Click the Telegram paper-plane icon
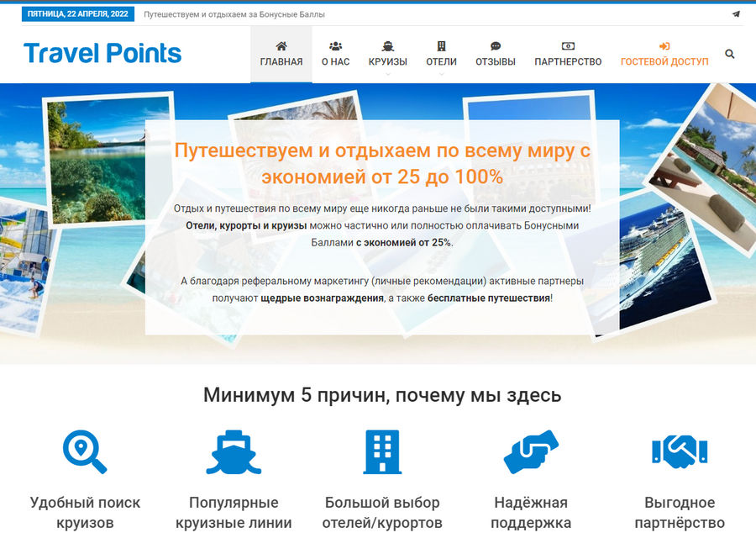This screenshot has width=756, height=538. [x=736, y=14]
